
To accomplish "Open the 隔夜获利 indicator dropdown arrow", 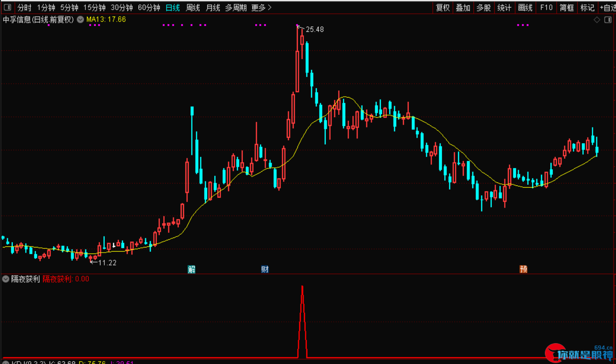I will [6, 279].
